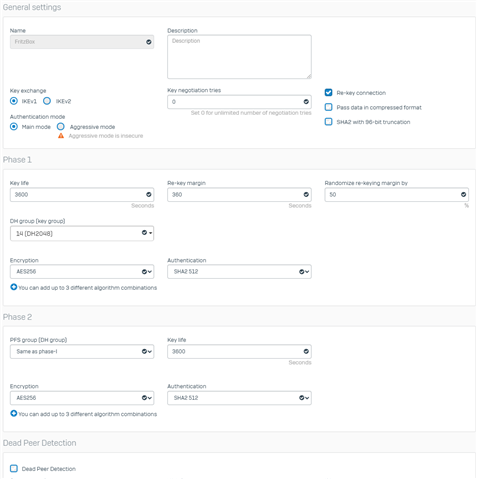The width and height of the screenshot is (477, 479).
Task: Open the DH group 14 (DH2048) dropdown
Action: pyautogui.click(x=82, y=233)
